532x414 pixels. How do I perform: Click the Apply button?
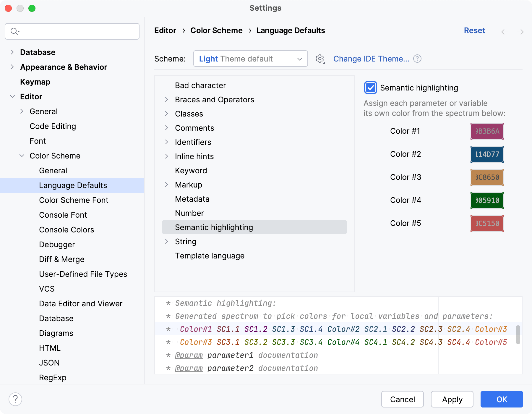(x=452, y=399)
